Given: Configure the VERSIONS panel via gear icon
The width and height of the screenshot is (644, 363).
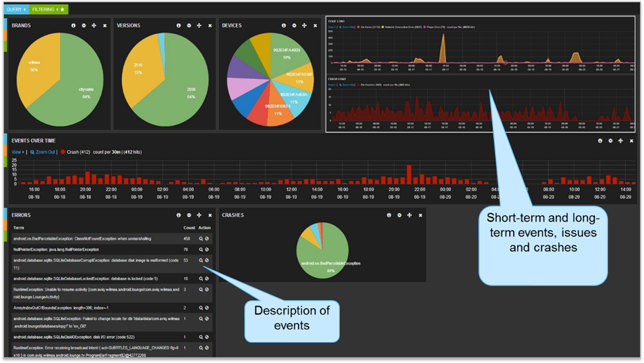Looking at the screenshot, I should click(189, 26).
